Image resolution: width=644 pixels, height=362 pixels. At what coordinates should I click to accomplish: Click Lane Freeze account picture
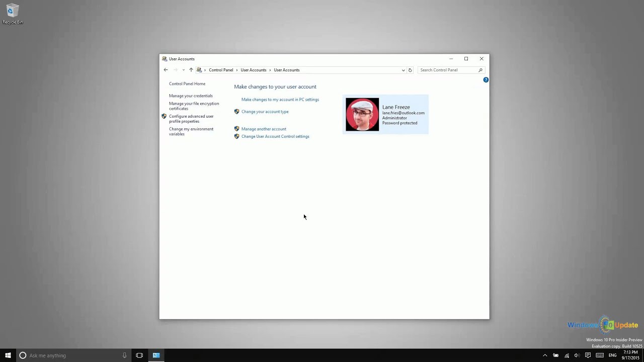pos(362,115)
